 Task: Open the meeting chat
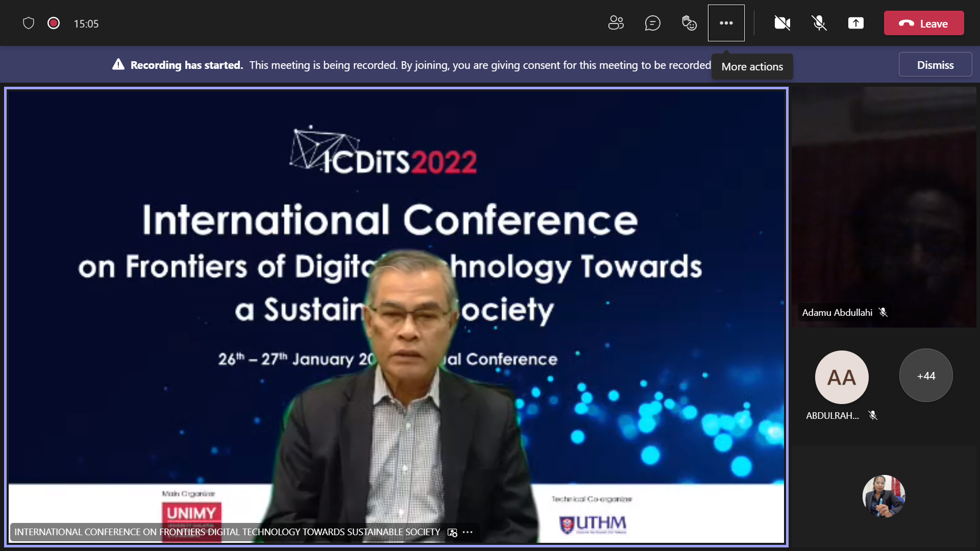click(652, 23)
